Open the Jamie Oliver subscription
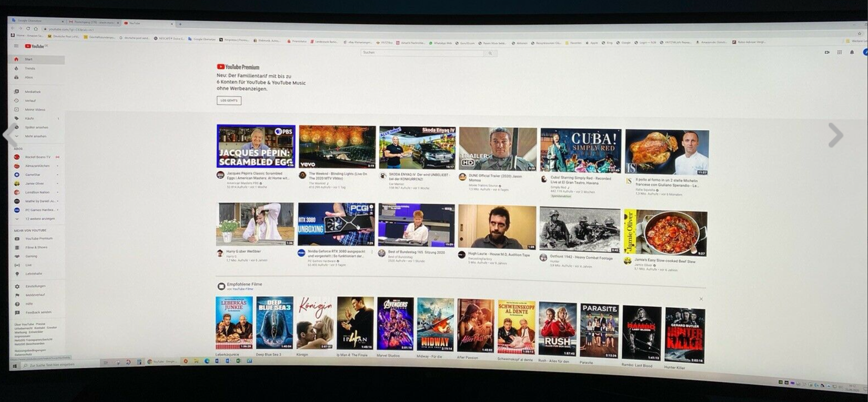This screenshot has height=402, width=868. 37,184
